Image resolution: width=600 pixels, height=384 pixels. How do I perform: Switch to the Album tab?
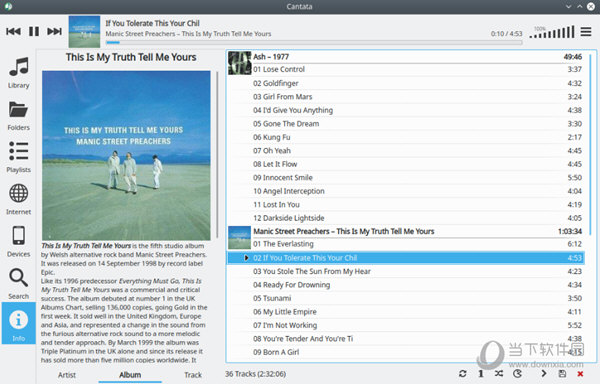[x=130, y=375]
